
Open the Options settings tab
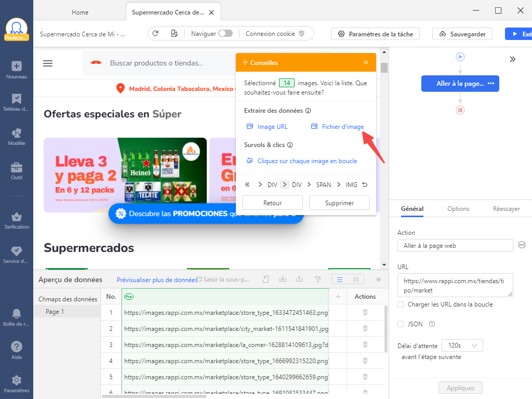pos(458,209)
